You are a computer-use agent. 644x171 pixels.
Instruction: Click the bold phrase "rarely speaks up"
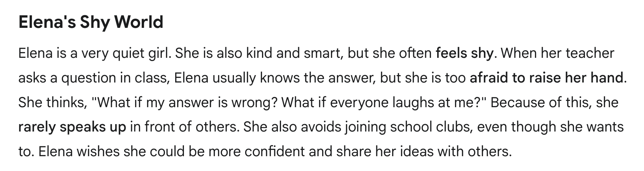coord(72,127)
